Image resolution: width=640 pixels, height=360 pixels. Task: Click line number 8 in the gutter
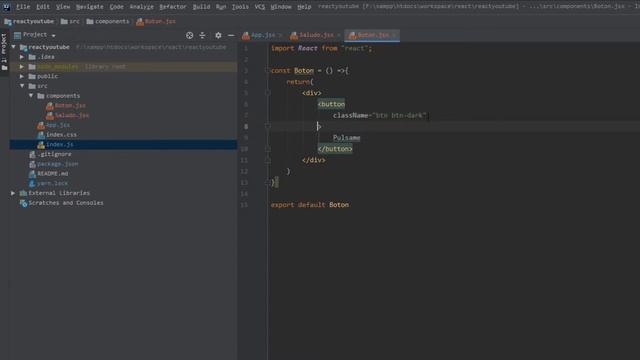click(x=246, y=127)
